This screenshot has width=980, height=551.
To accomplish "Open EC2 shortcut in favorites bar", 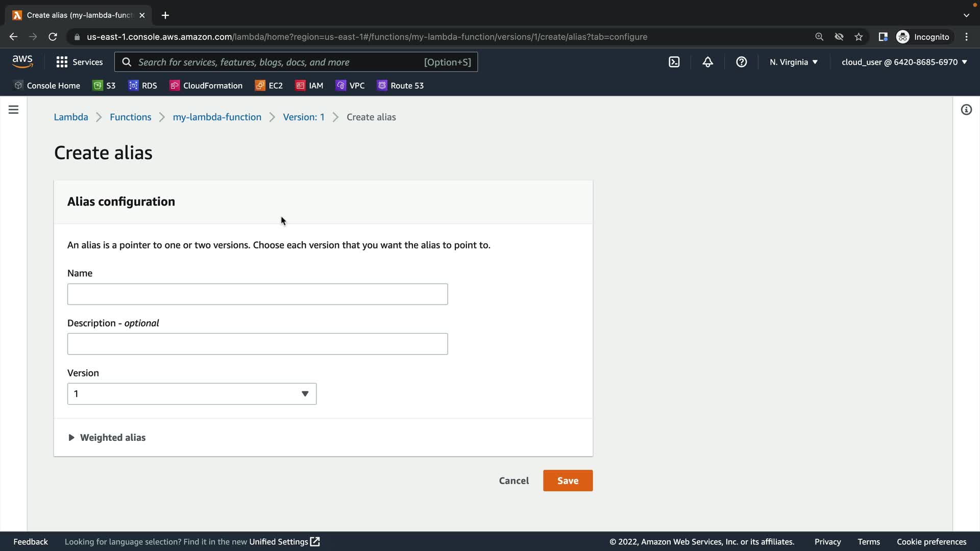I will click(x=269, y=85).
